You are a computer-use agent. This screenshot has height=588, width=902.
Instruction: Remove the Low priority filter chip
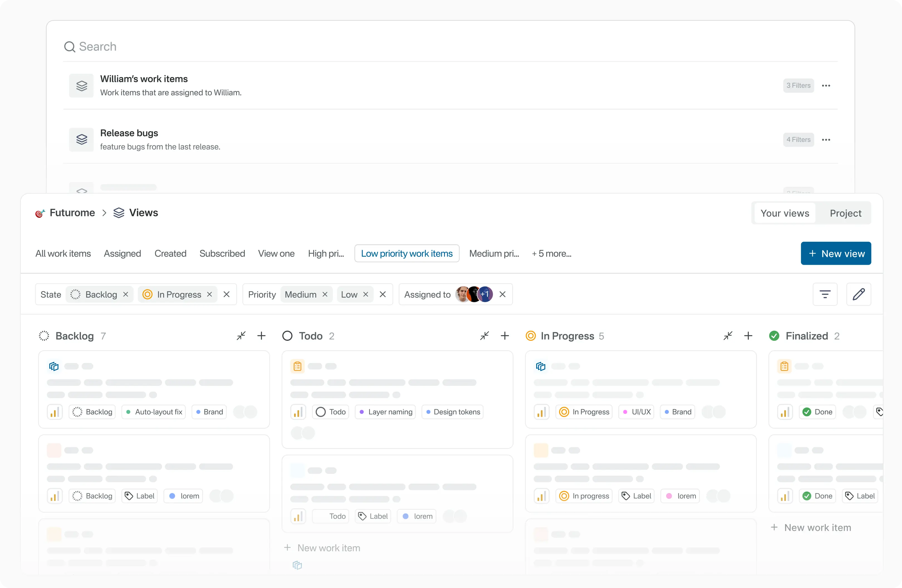click(366, 295)
